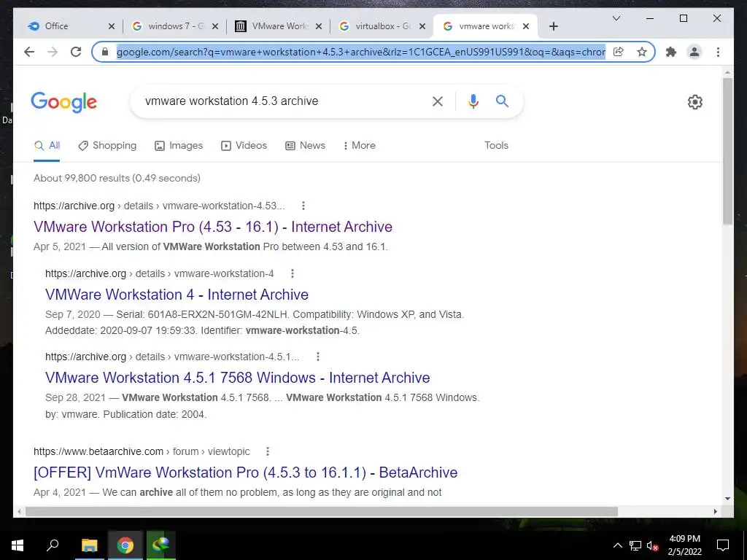Close the active vmware workstation tab

(x=526, y=26)
